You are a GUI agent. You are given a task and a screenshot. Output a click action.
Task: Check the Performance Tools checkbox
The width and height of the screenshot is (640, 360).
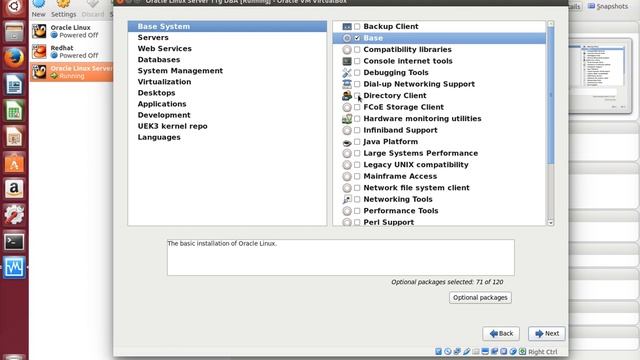point(357,211)
